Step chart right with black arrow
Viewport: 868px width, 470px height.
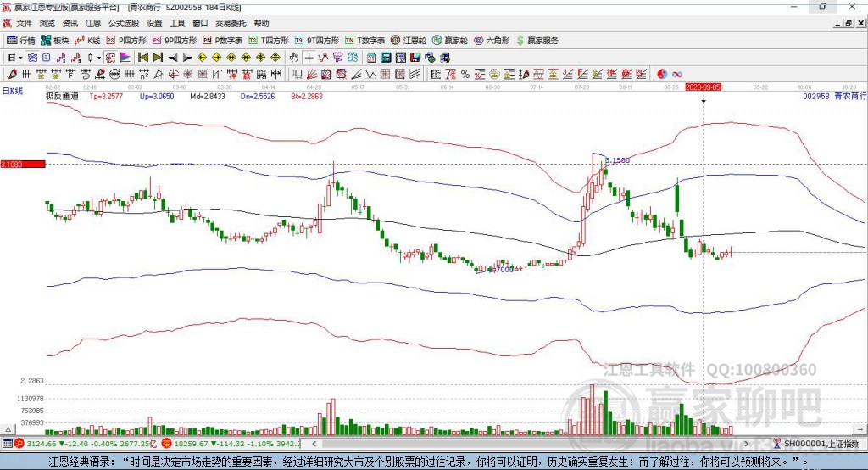coord(187,58)
